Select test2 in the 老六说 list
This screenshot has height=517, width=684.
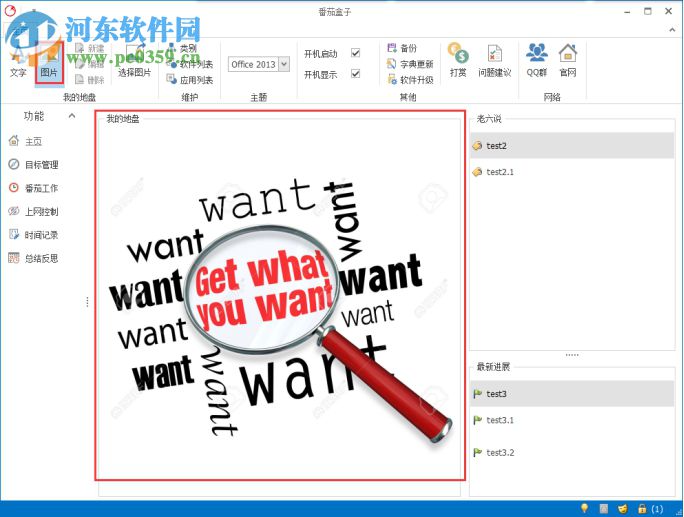tap(572, 145)
